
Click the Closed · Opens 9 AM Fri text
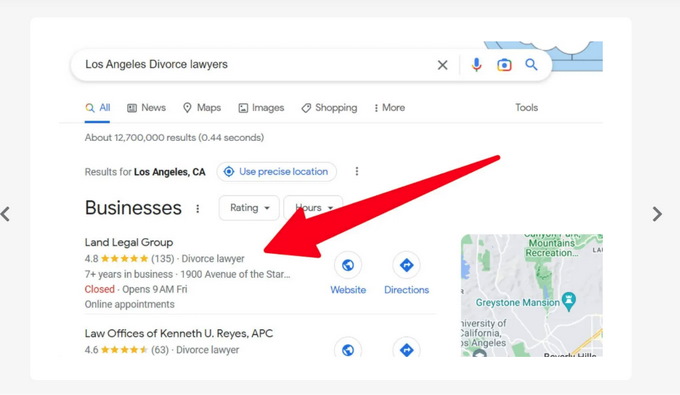click(136, 289)
